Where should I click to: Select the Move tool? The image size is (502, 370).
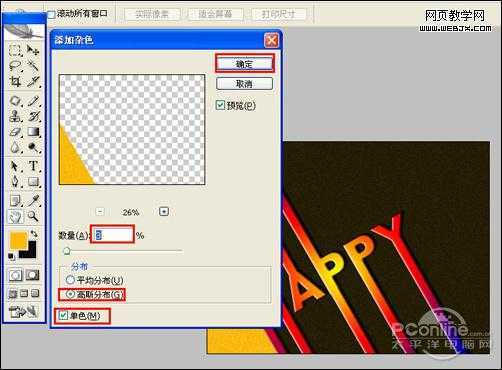pyautogui.click(x=33, y=50)
